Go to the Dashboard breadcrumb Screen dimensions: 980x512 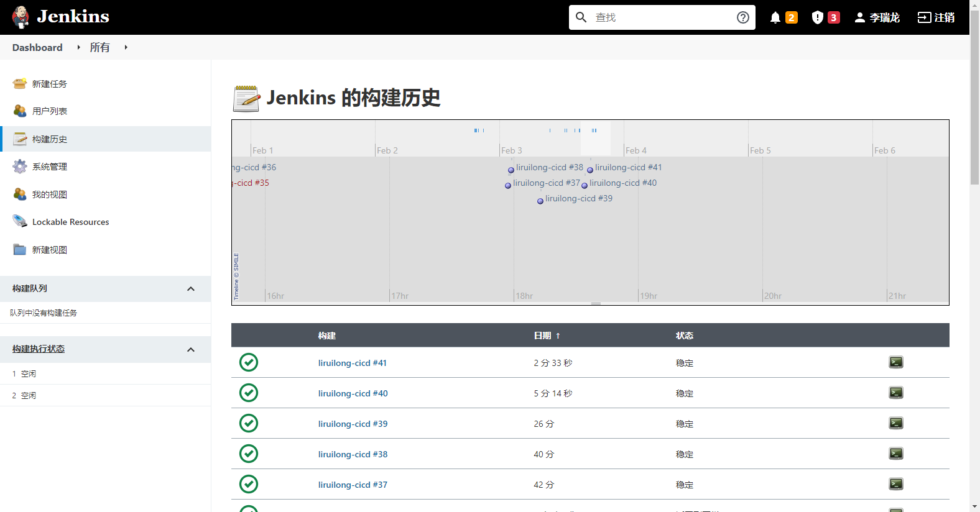pyautogui.click(x=37, y=47)
